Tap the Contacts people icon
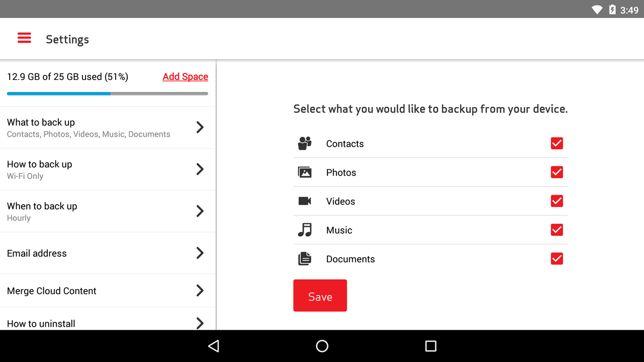Screen dimensions: 644x362 click(305, 143)
